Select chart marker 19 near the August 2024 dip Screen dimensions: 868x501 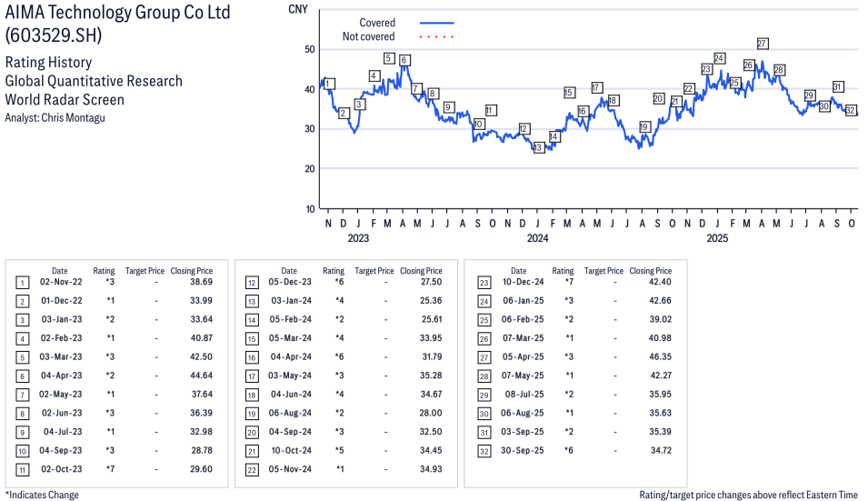pyautogui.click(x=644, y=127)
